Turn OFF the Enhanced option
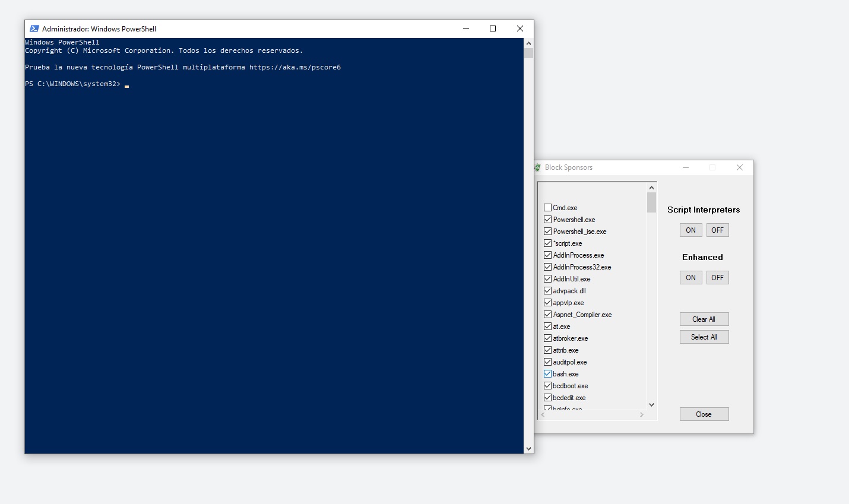Viewport: 849px width, 504px height. pyautogui.click(x=717, y=278)
